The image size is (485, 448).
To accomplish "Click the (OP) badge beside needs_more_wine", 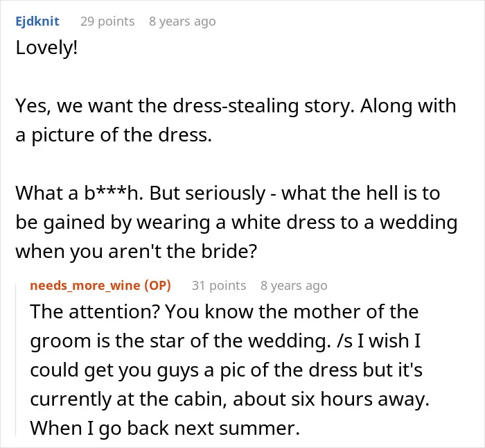I will tap(158, 285).
